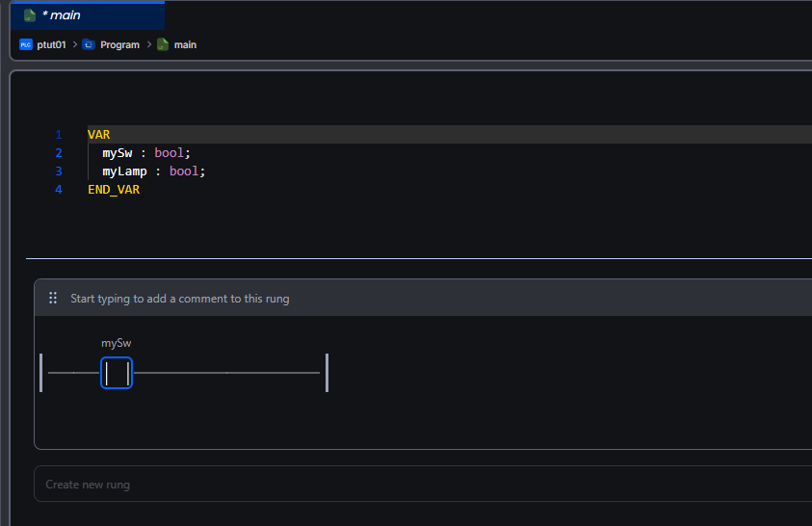Click the blue PLC icon in the breadcrumb
Image resolution: width=812 pixels, height=526 pixels.
tap(26, 44)
